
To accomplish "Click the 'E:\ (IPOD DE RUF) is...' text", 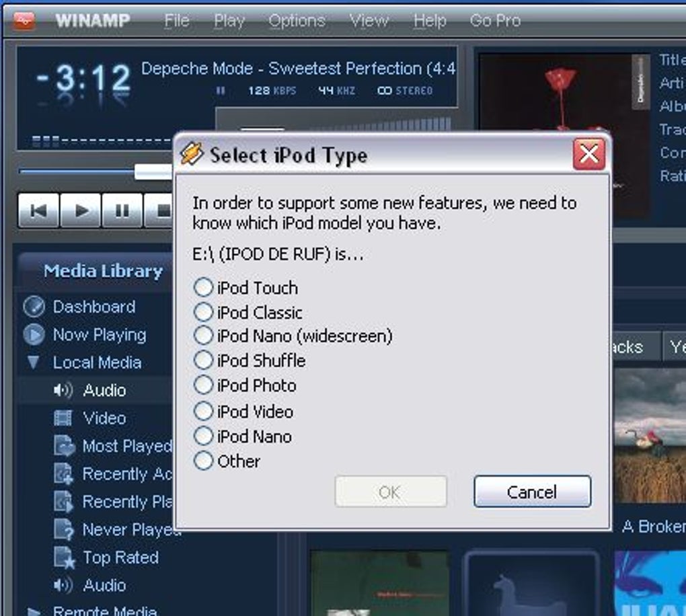I will (278, 254).
